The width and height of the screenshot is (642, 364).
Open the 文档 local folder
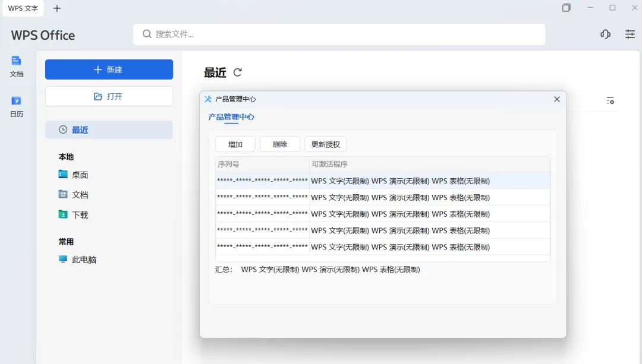(73, 195)
